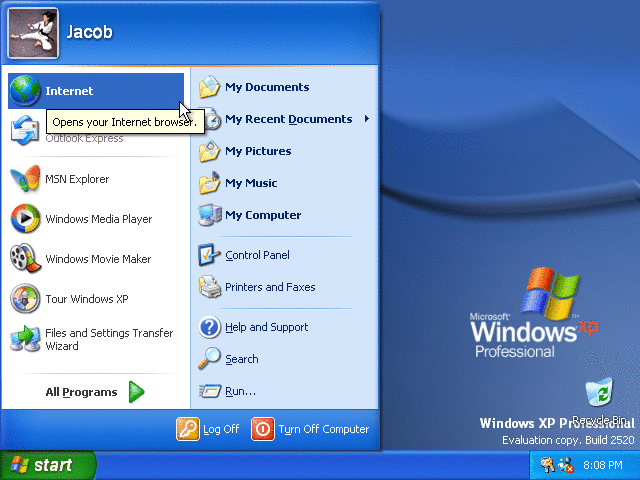The image size is (640, 480).
Task: Click the Turn Off Computer label
Action: pyautogui.click(x=324, y=429)
